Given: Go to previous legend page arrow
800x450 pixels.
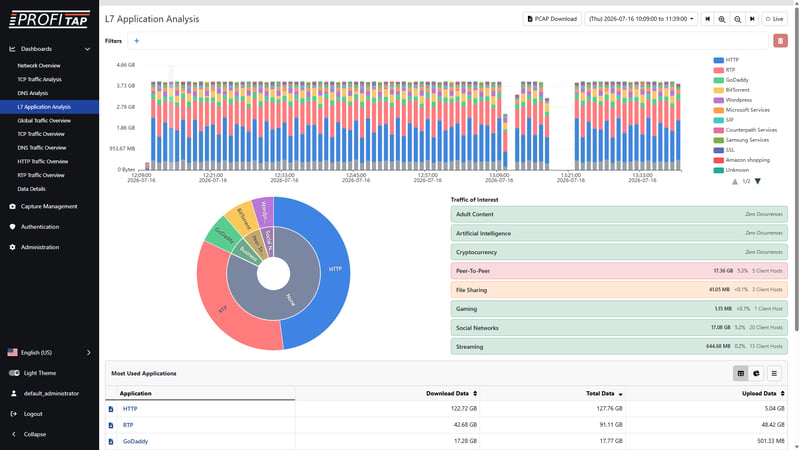Looking at the screenshot, I should click(735, 181).
